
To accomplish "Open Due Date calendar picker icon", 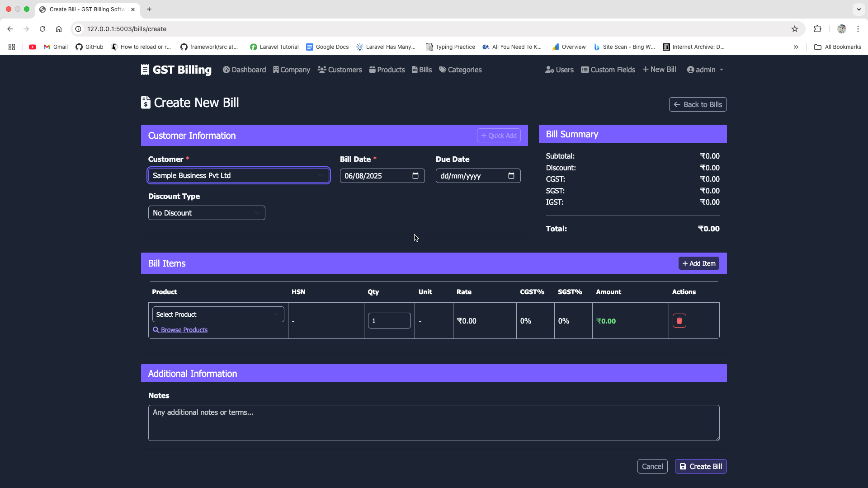I will click(x=511, y=176).
